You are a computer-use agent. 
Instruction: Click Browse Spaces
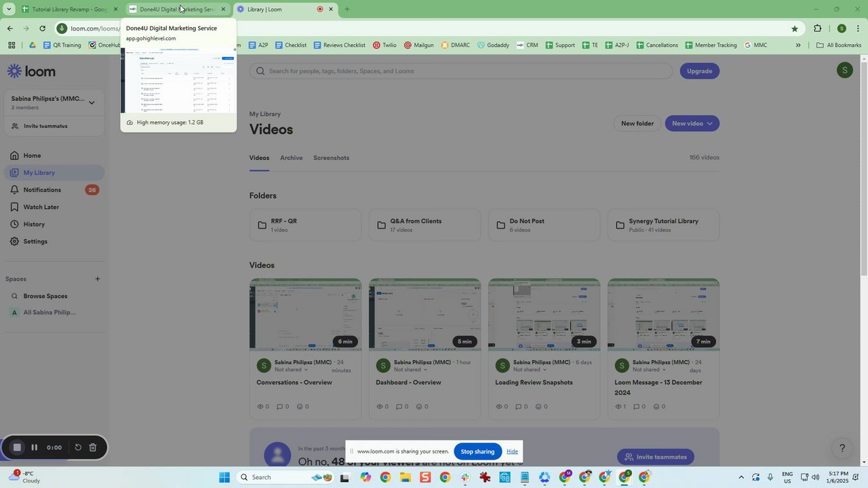[x=54, y=296]
